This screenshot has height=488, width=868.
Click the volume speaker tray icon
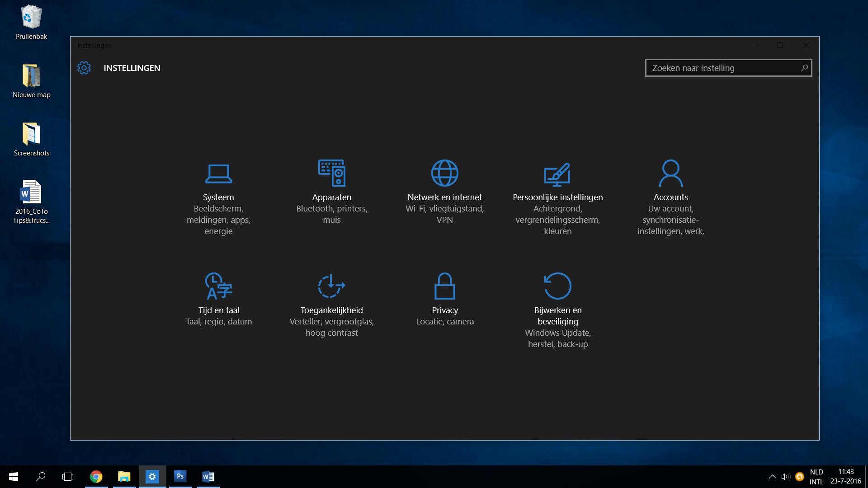point(786,477)
